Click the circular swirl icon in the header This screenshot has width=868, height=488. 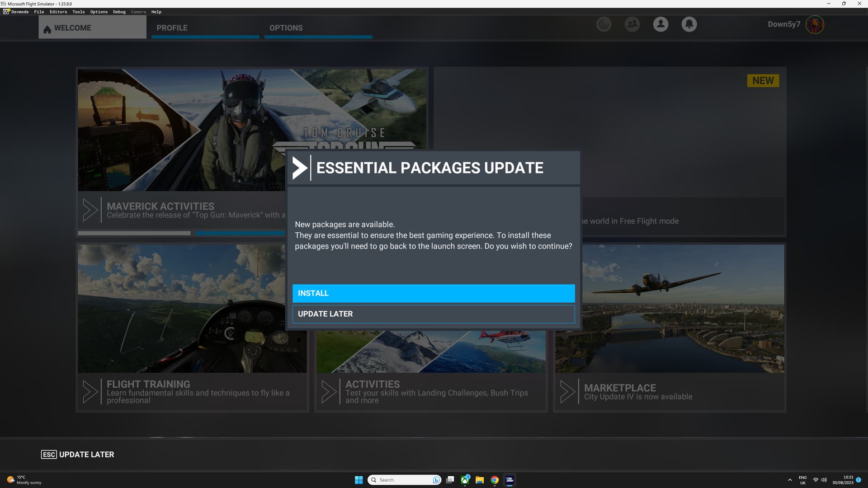point(604,24)
